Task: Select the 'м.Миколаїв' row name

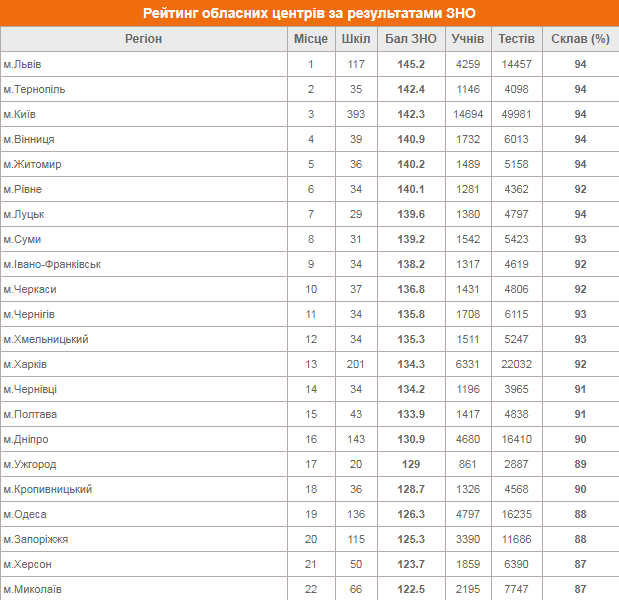Action: [32, 590]
